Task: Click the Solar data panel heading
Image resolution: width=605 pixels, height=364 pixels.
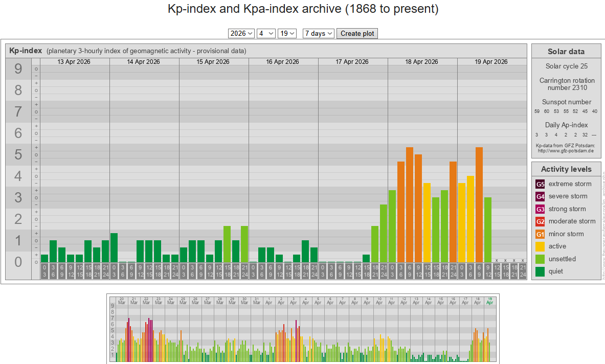Action: (x=566, y=51)
